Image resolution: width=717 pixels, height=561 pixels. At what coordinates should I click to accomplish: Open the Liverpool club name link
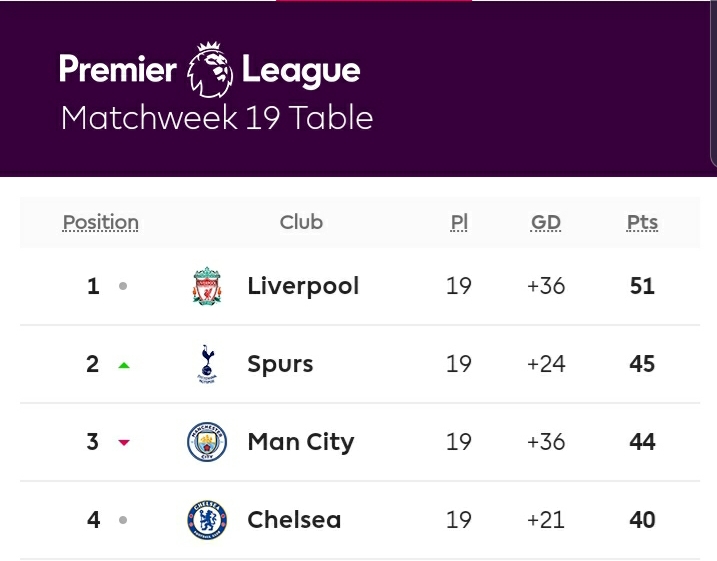tap(303, 286)
